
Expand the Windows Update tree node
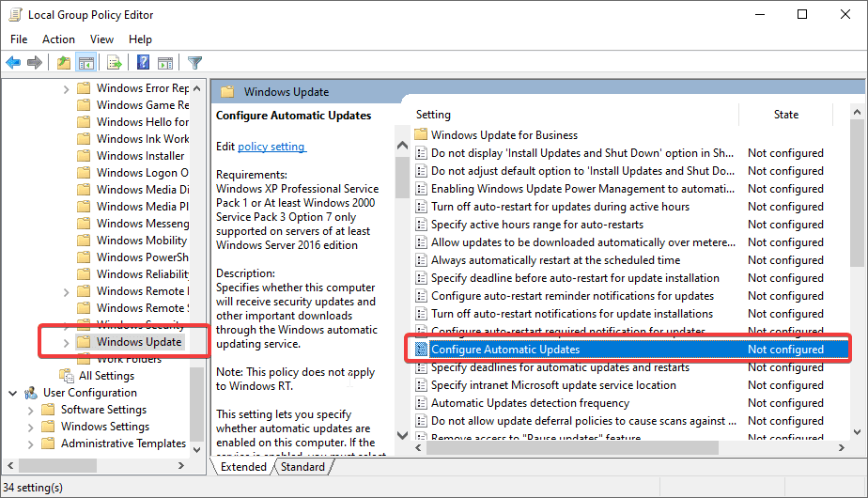pyautogui.click(x=66, y=342)
